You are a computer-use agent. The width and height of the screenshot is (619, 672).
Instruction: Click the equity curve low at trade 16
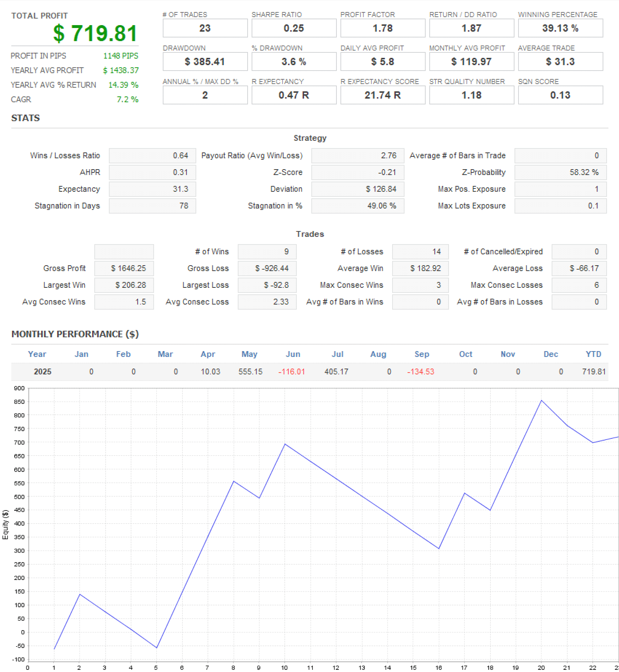coord(439,548)
